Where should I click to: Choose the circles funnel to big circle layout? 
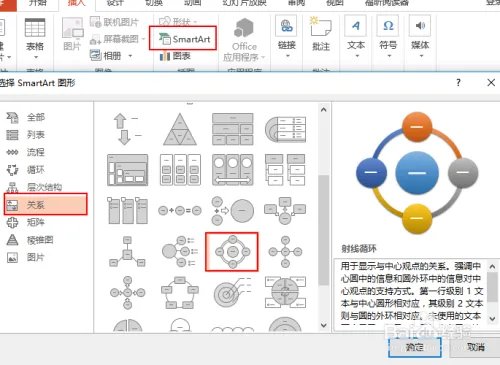click(x=232, y=210)
